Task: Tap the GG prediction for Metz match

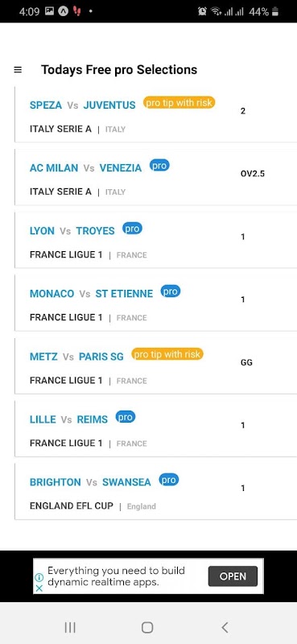Action: coord(246,363)
